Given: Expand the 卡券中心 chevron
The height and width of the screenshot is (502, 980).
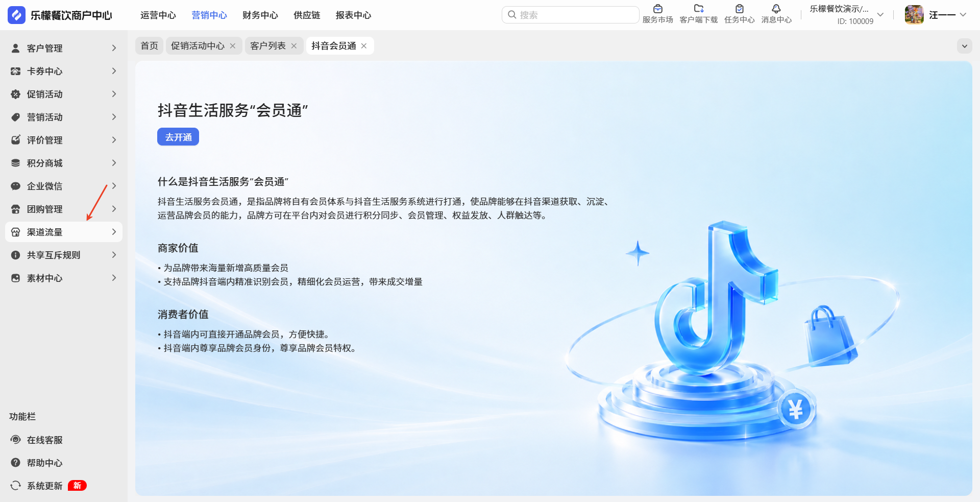Looking at the screenshot, I should 114,71.
